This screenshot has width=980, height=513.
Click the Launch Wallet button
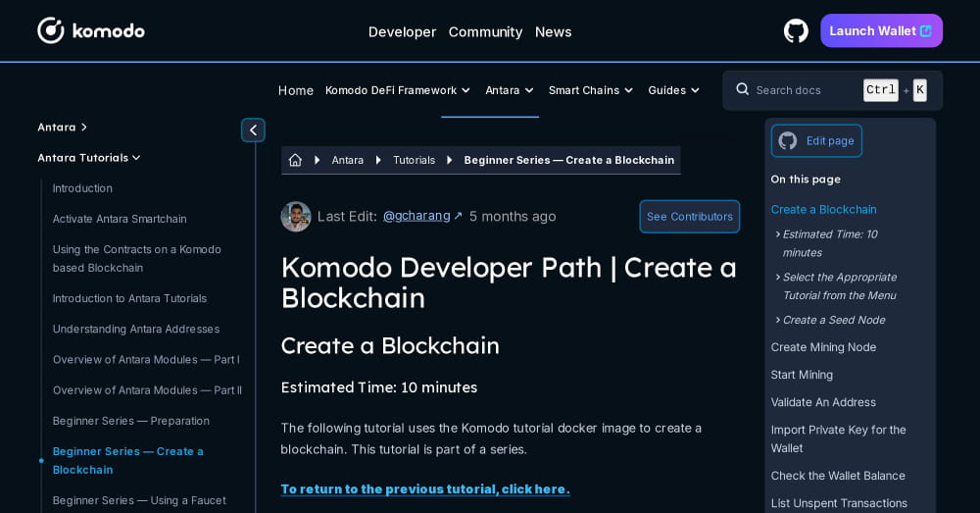(881, 30)
